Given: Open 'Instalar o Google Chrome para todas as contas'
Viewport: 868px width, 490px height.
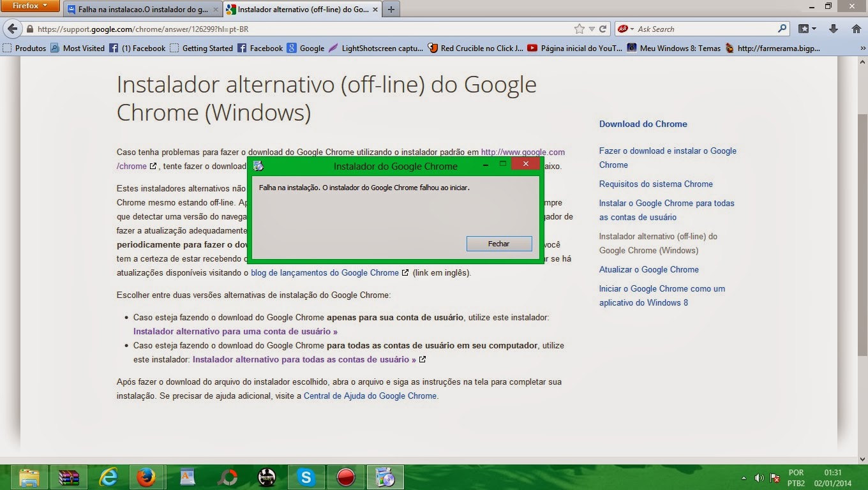Looking at the screenshot, I should point(666,210).
